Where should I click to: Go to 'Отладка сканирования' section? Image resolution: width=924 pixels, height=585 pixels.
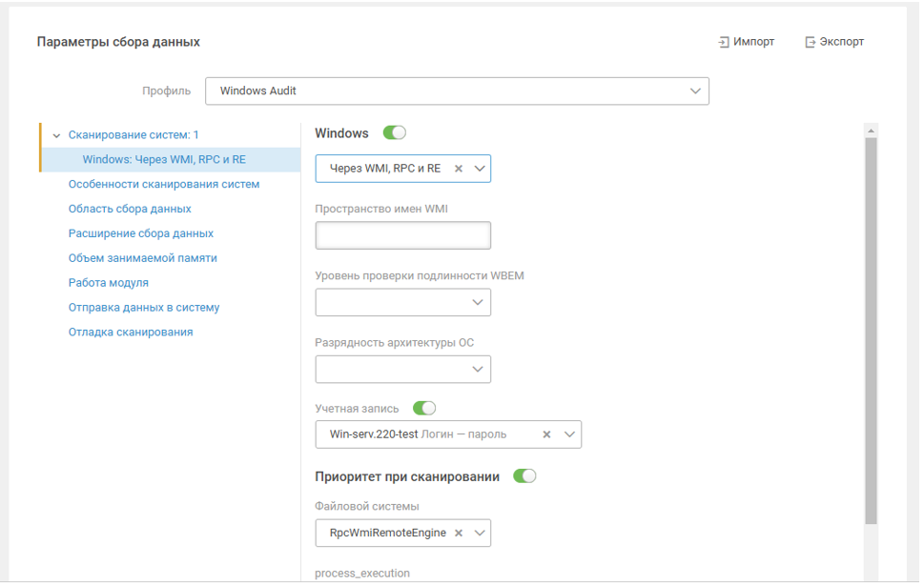(x=131, y=333)
